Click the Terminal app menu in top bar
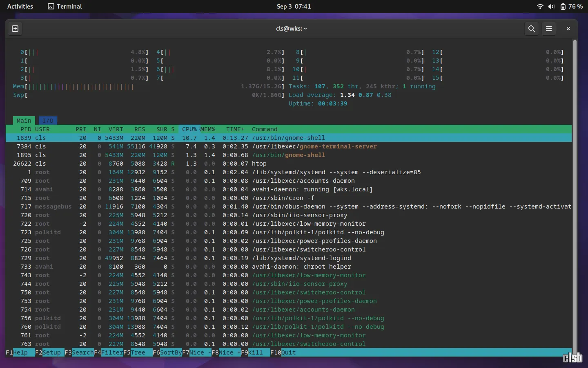The height and width of the screenshot is (368, 588). click(65, 7)
